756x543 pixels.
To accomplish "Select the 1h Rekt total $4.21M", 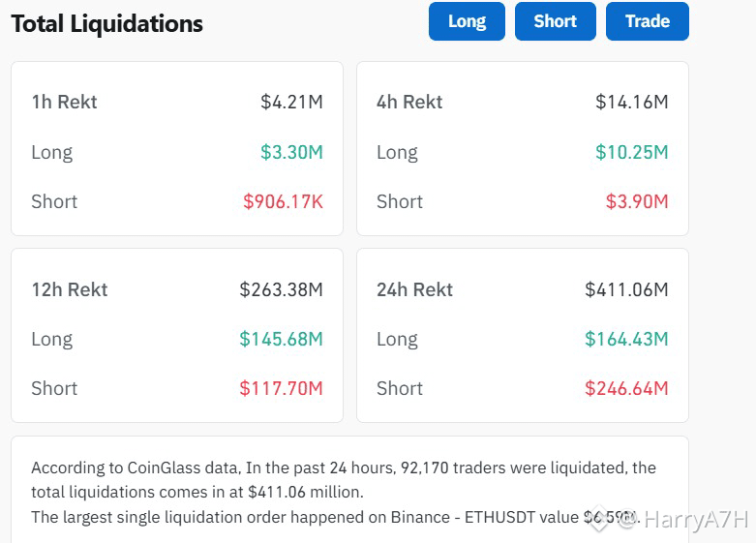I will click(291, 102).
